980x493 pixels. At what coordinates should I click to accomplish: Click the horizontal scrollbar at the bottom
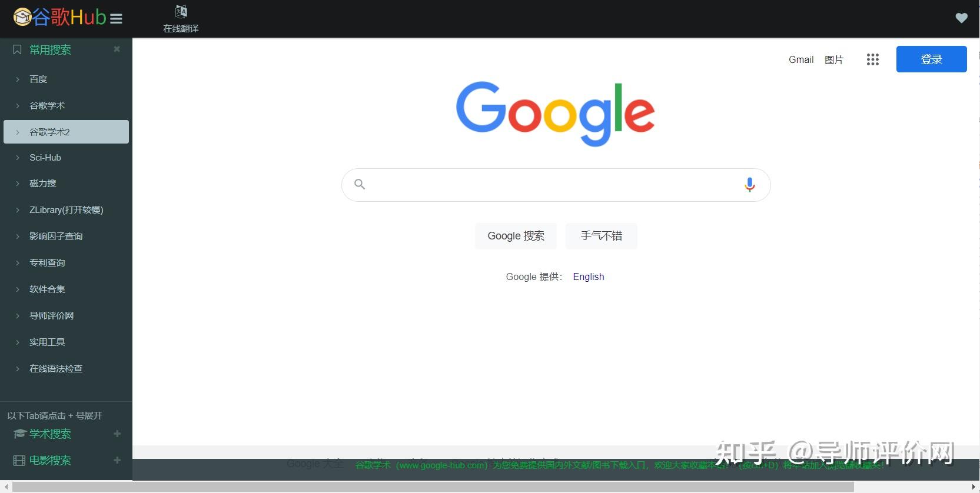point(433,487)
